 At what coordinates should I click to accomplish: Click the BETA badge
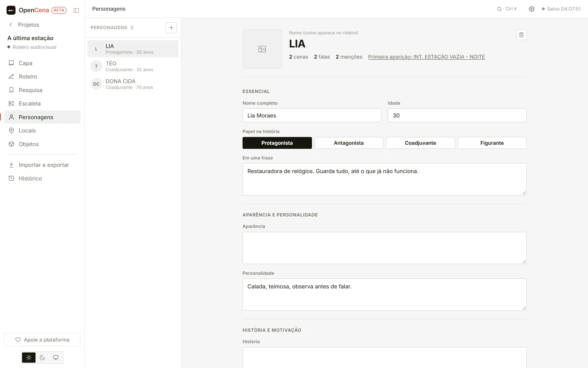point(59,10)
